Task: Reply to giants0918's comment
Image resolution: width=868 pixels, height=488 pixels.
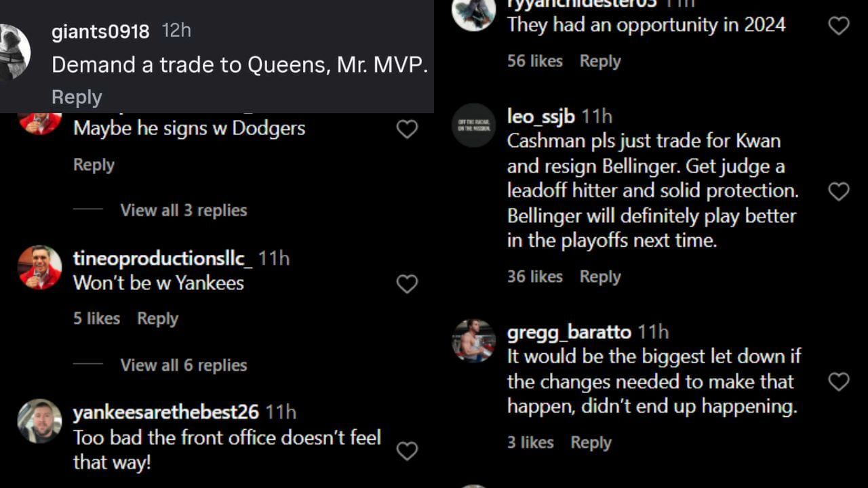Action: 76,96
